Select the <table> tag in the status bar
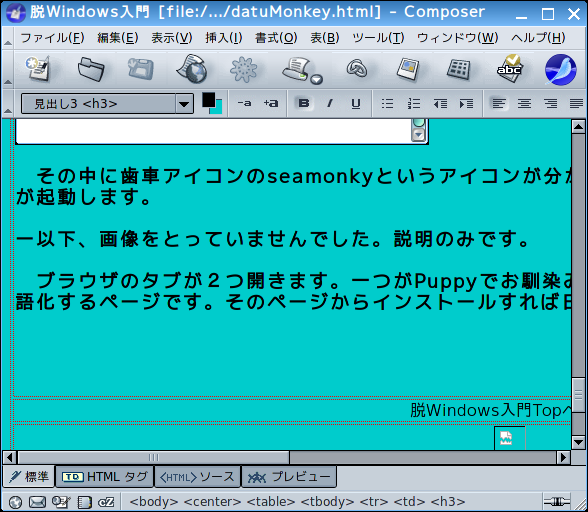588x512 pixels. (271, 501)
